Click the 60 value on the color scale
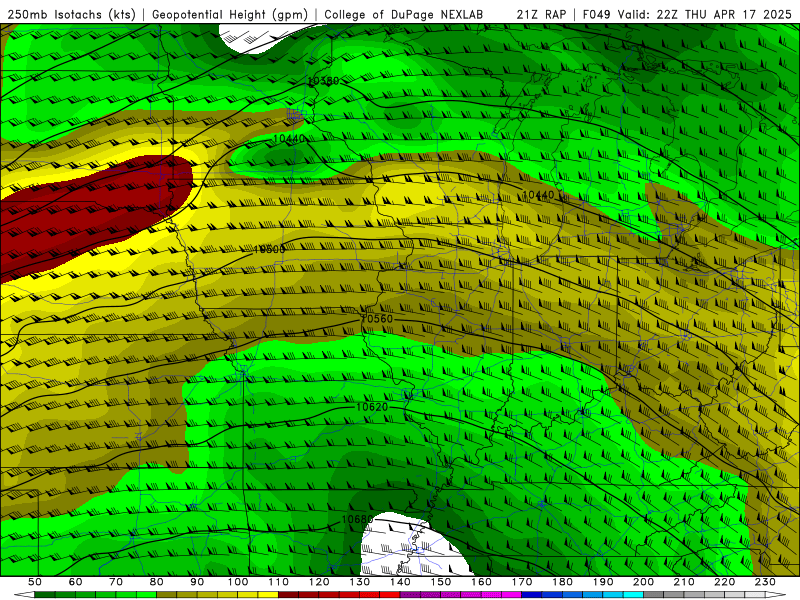 pos(76,582)
